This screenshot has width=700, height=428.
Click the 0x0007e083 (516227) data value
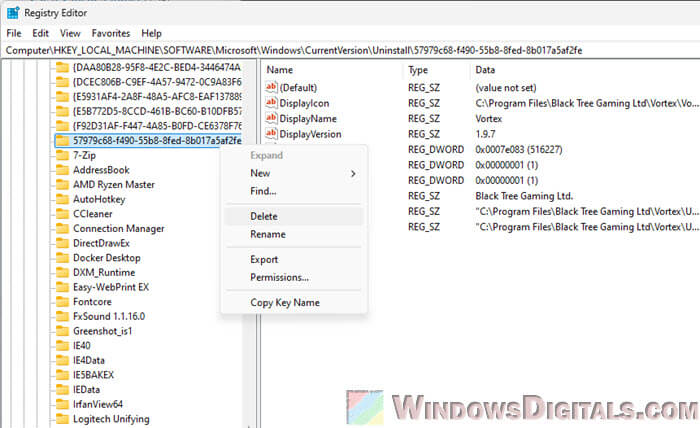click(x=519, y=150)
